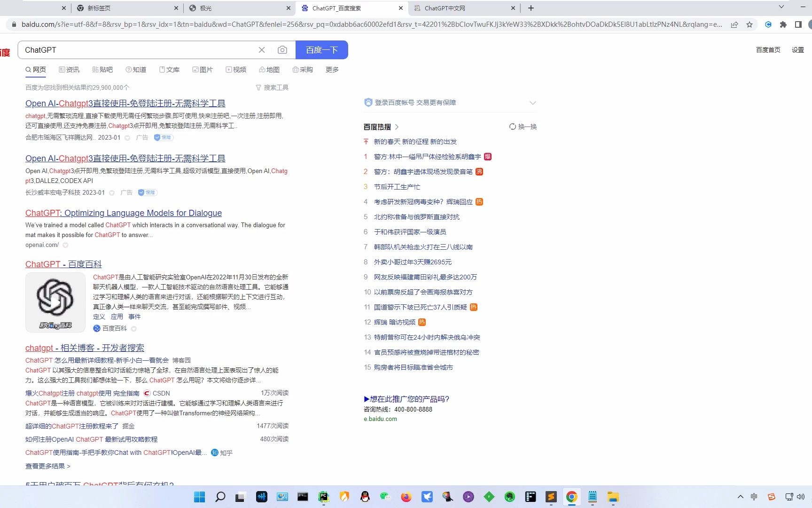Image resolution: width=812 pixels, height=508 pixels.
Task: Switch to the 贴吧 tab
Action: pyautogui.click(x=102, y=70)
